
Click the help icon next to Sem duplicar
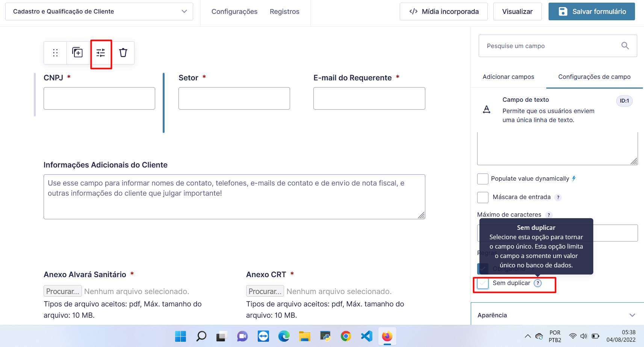click(538, 283)
